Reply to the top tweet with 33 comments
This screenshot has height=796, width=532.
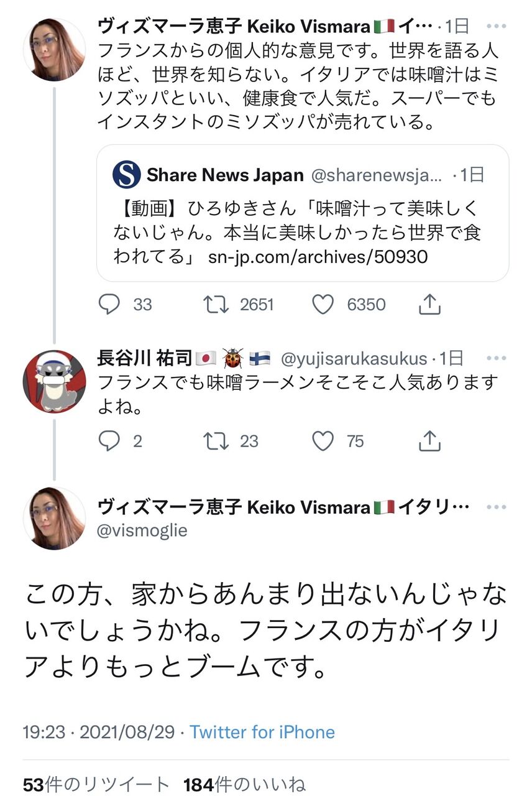[110, 304]
